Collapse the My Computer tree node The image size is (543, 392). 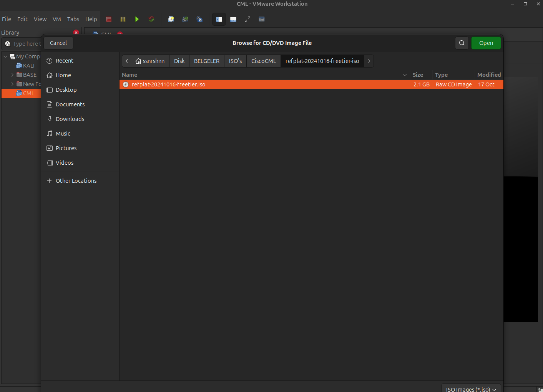5,56
